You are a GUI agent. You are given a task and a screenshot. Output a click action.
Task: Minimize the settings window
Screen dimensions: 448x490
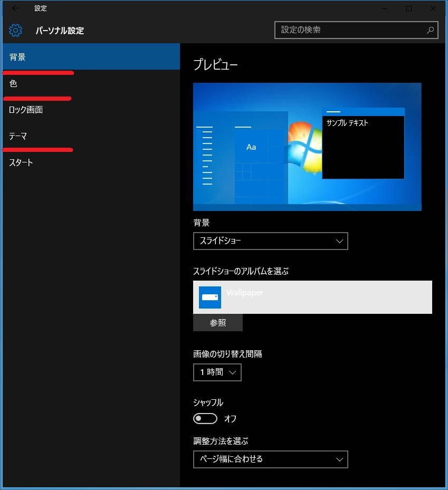385,8
